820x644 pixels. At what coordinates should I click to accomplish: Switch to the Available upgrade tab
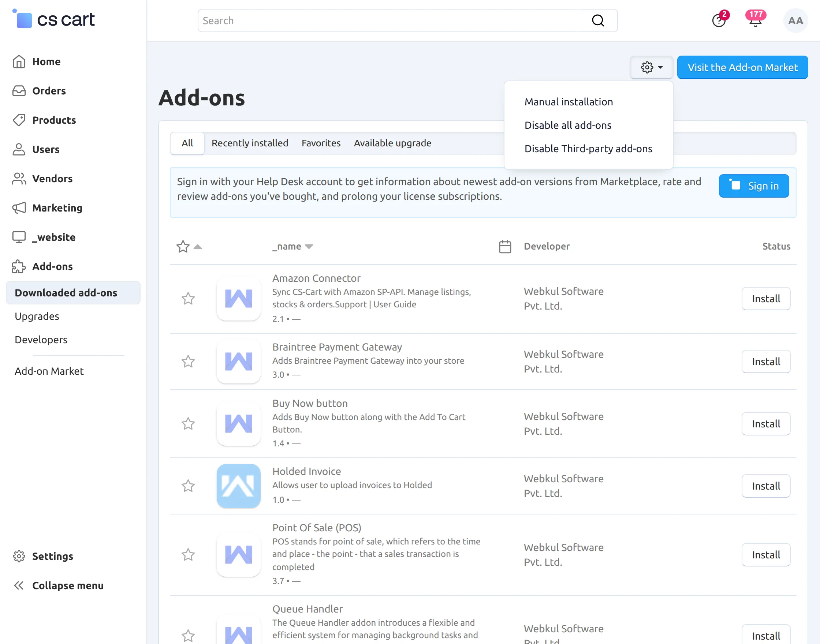coord(392,143)
